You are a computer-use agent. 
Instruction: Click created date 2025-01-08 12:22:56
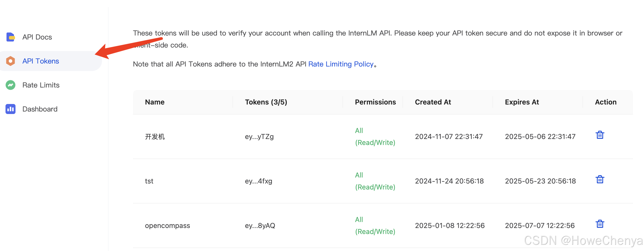point(450,225)
